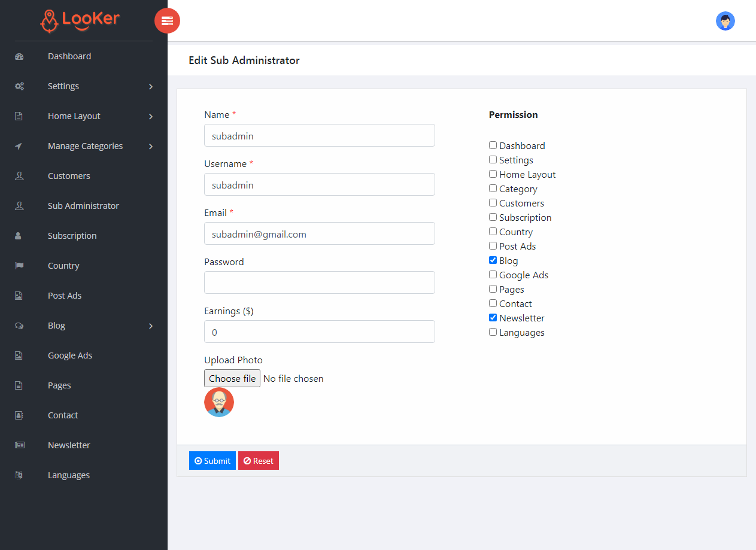Click the Customers person icon in sidebar
Screen dimensions: 756x550
19,176
